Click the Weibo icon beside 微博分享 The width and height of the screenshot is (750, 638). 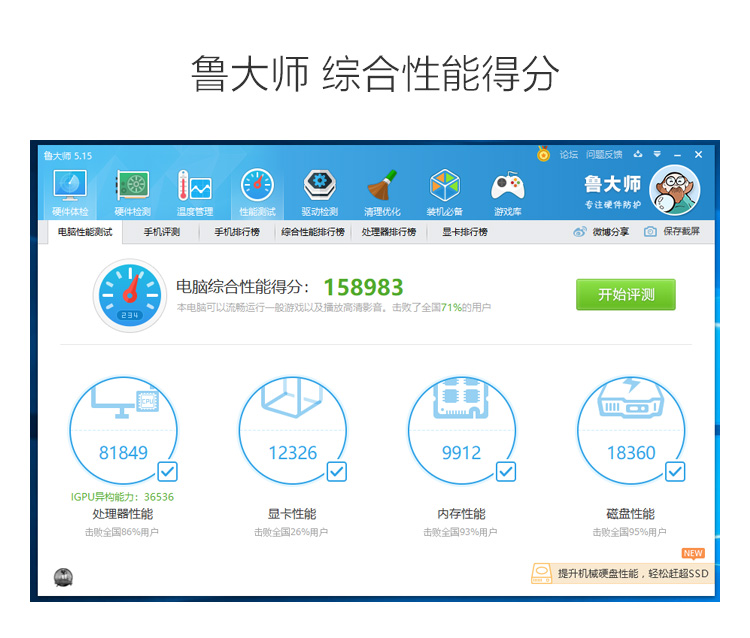point(580,232)
